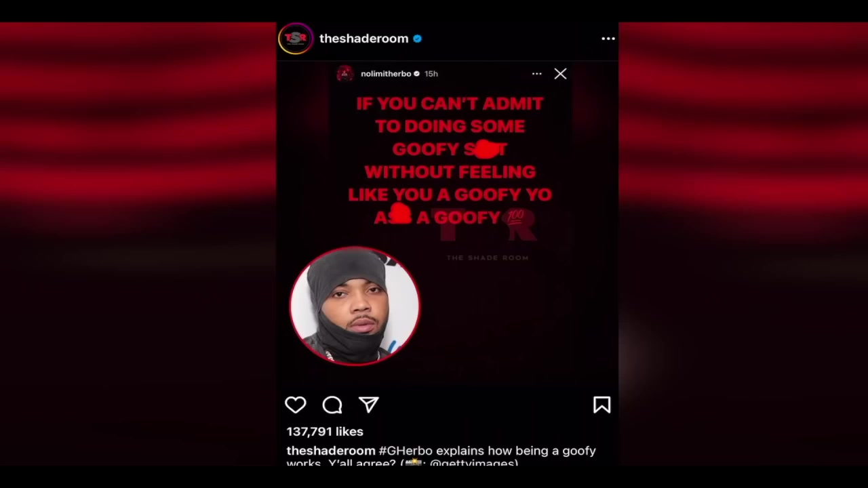This screenshot has height=488, width=868.
Task: Share the post via paper plane icon
Action: [x=369, y=405]
